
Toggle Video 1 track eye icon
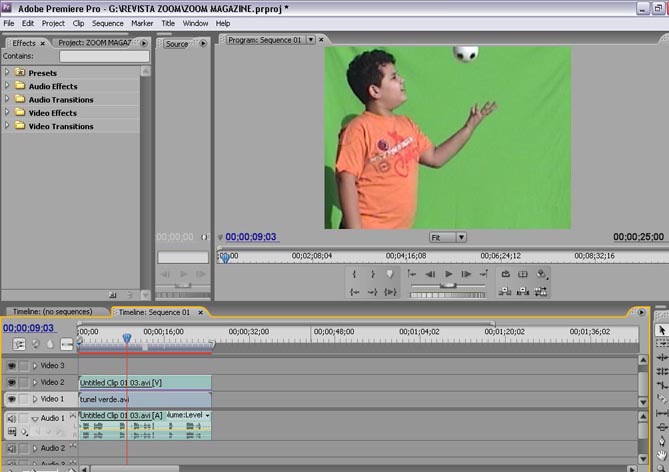tap(12, 399)
